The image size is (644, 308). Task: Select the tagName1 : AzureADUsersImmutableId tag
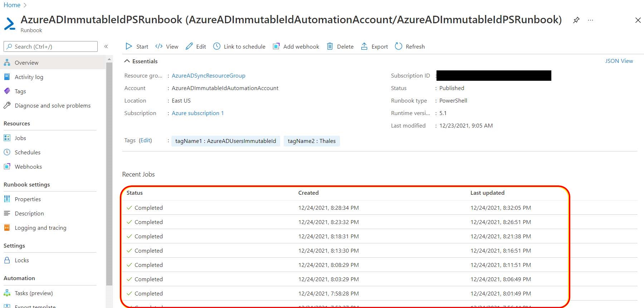225,141
